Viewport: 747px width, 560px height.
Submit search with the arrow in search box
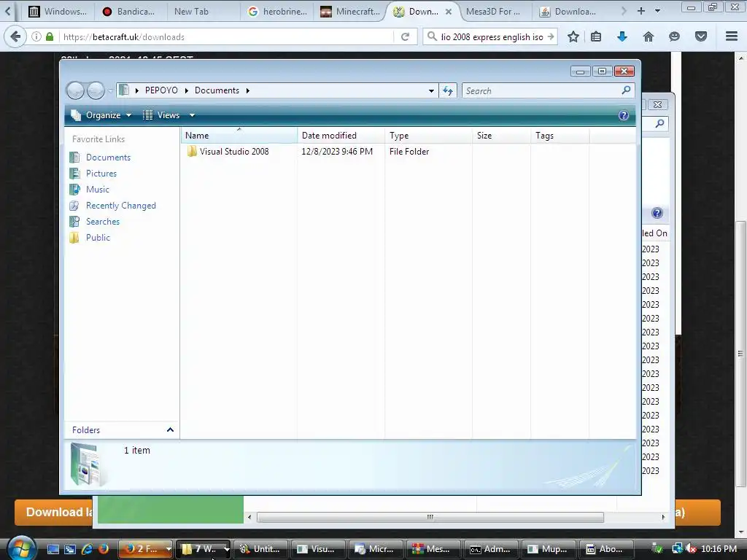[x=551, y=36]
